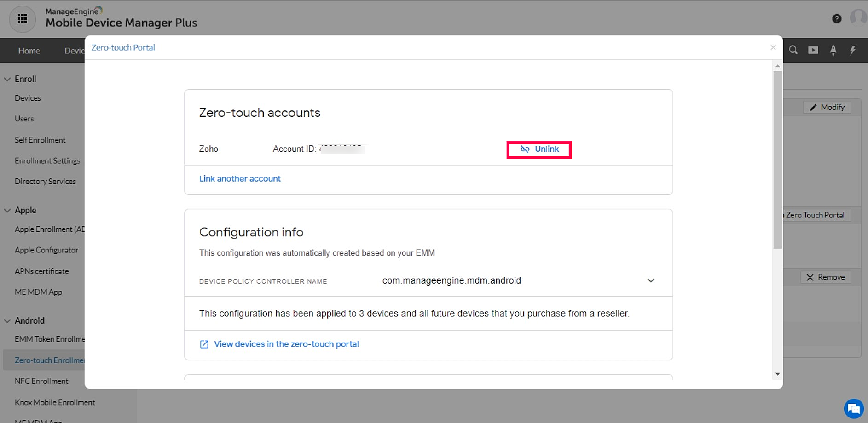The width and height of the screenshot is (868, 423).
Task: Open the apps grid launcher icon
Action: pyautogui.click(x=23, y=19)
